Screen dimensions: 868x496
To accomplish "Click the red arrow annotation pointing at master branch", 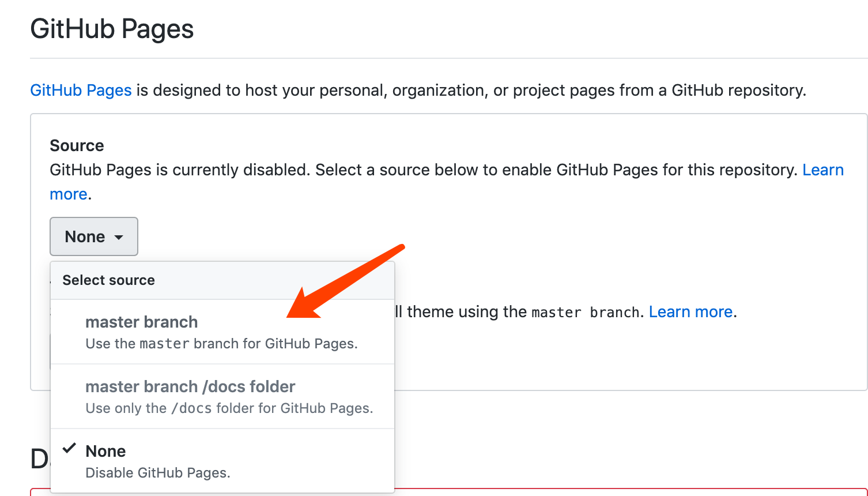I will [346, 281].
